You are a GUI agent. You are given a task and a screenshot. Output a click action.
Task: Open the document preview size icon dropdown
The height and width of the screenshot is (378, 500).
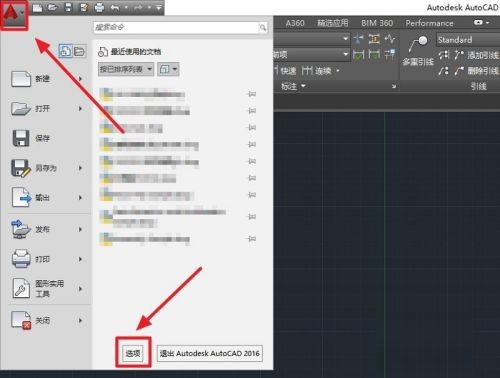tap(168, 69)
